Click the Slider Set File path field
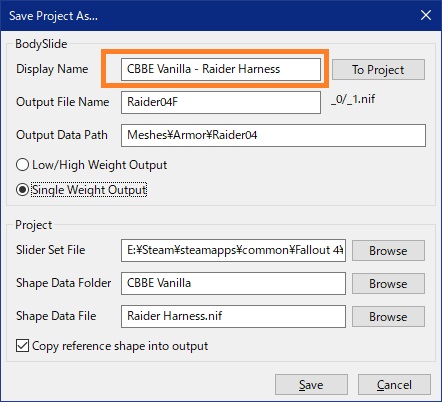442x402 pixels. (233, 250)
